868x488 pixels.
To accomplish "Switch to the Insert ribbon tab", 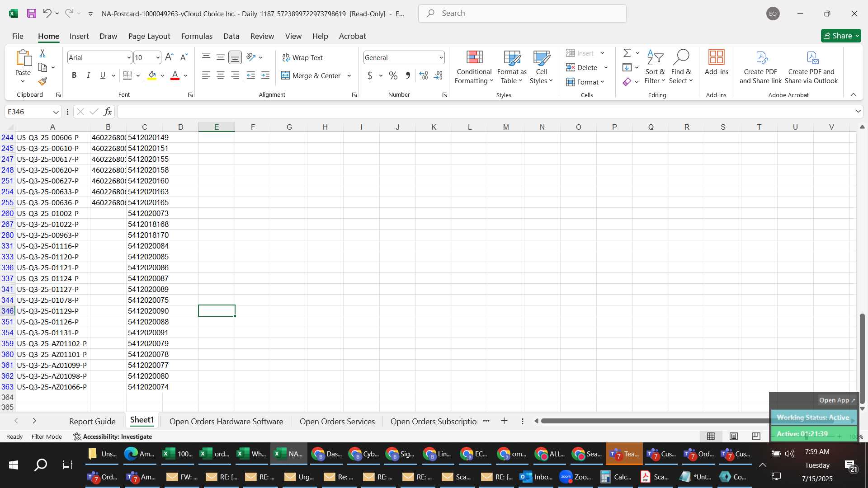I will (x=79, y=36).
